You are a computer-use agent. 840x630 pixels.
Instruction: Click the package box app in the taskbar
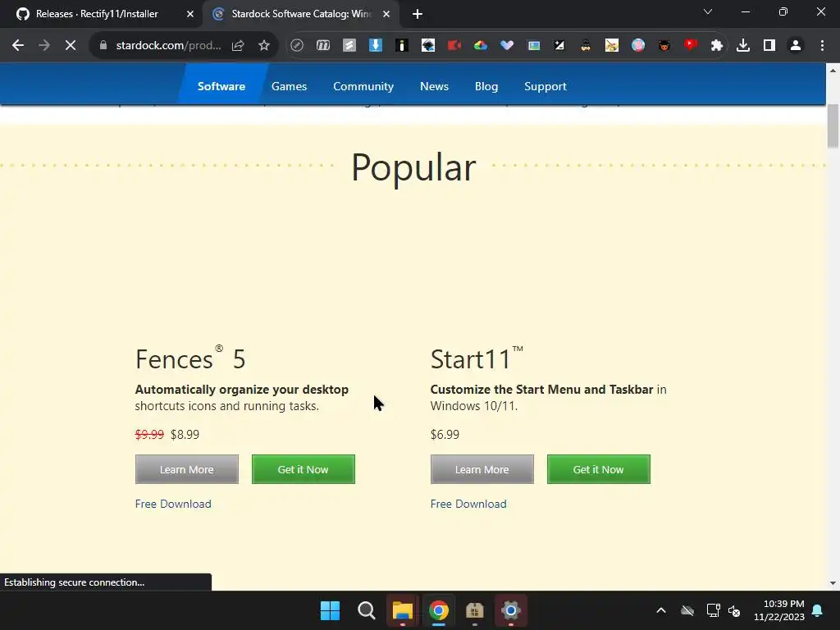475,610
